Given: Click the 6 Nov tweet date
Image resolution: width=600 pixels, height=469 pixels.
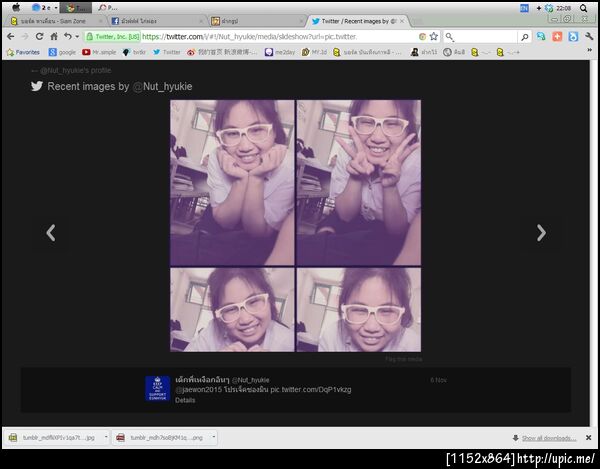Looking at the screenshot, I should (438, 380).
